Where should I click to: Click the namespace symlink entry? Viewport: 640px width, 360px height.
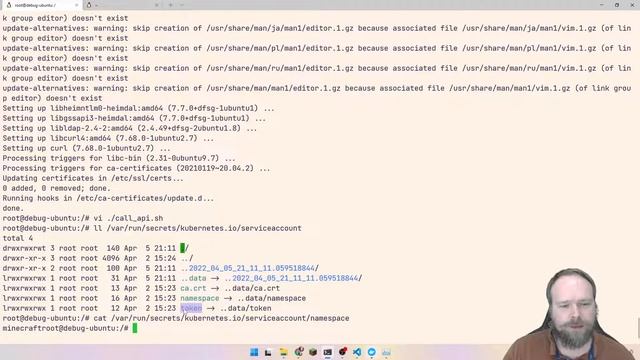tap(200, 298)
